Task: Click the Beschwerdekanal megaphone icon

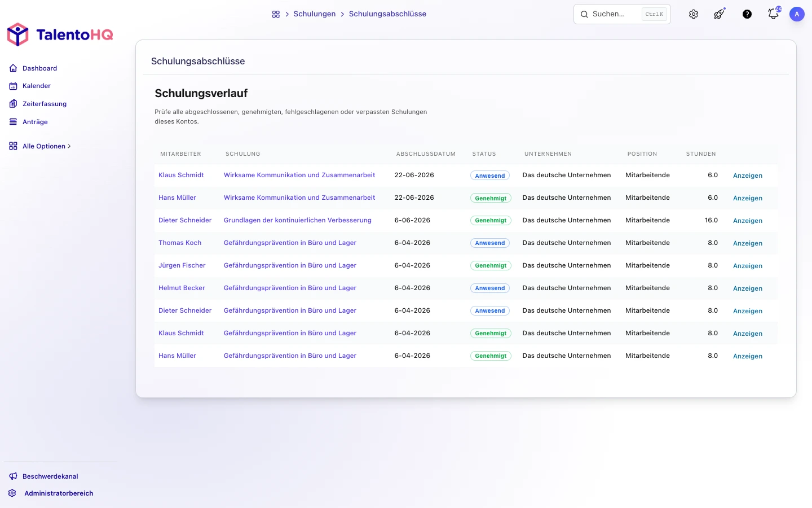Action: (x=13, y=476)
